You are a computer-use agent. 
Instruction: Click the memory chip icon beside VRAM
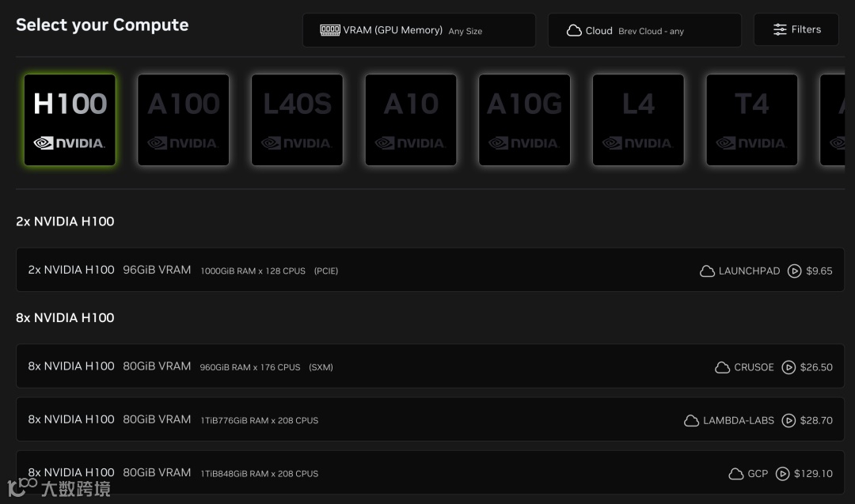(x=330, y=30)
